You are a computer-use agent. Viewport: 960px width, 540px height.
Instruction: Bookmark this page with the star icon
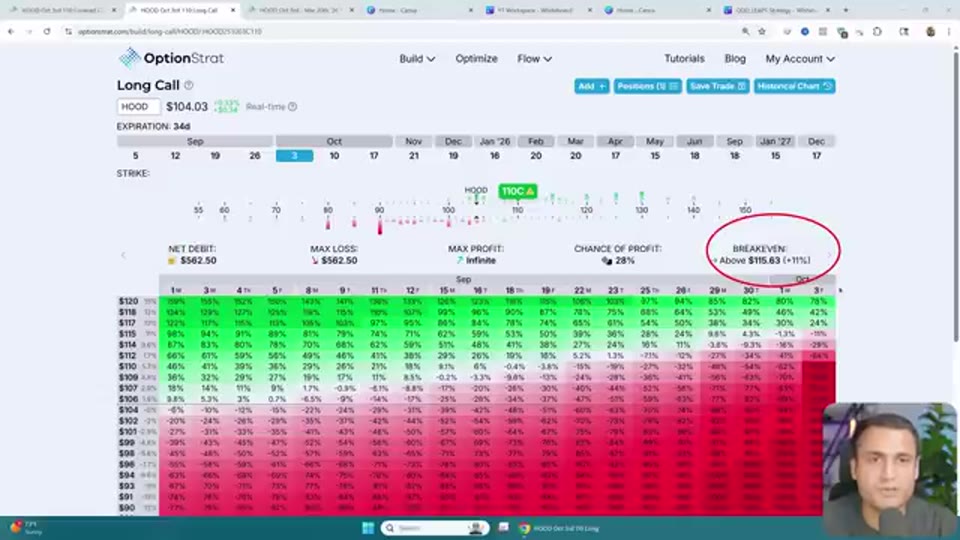(762, 31)
